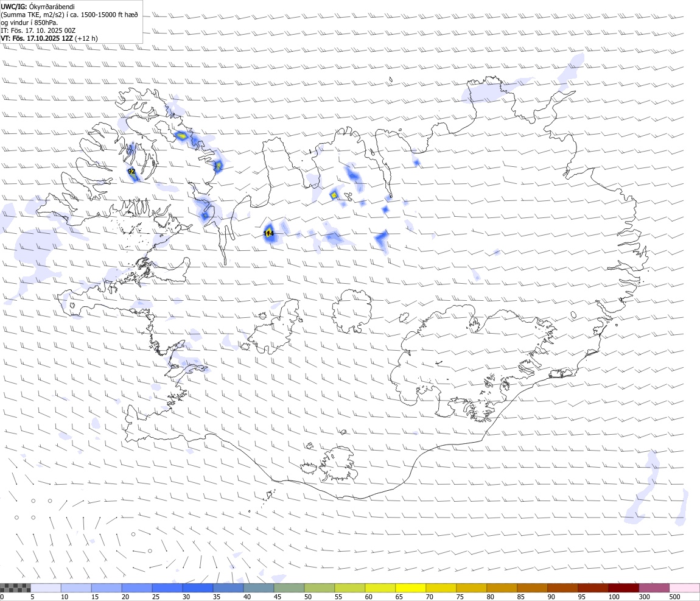Image resolution: width=700 pixels, height=601 pixels.
Task: Select the 60–65 legend color swatch
Action: (x=380, y=588)
